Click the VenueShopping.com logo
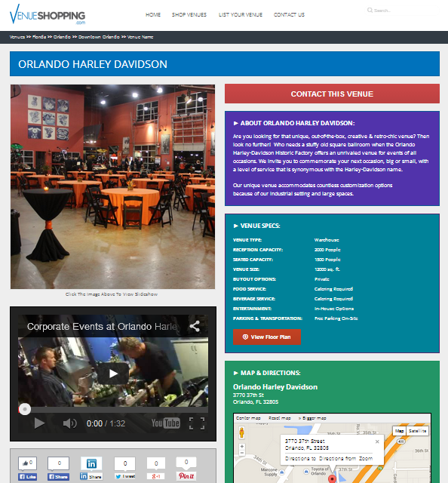The width and height of the screenshot is (448, 483). (48, 14)
